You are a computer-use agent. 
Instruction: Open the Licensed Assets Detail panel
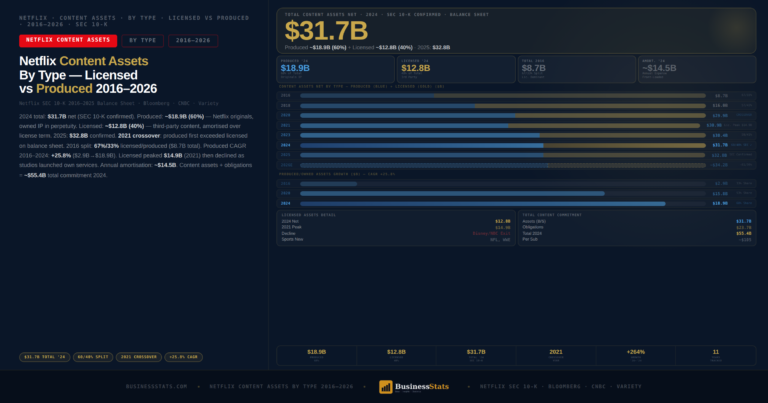tap(396, 228)
